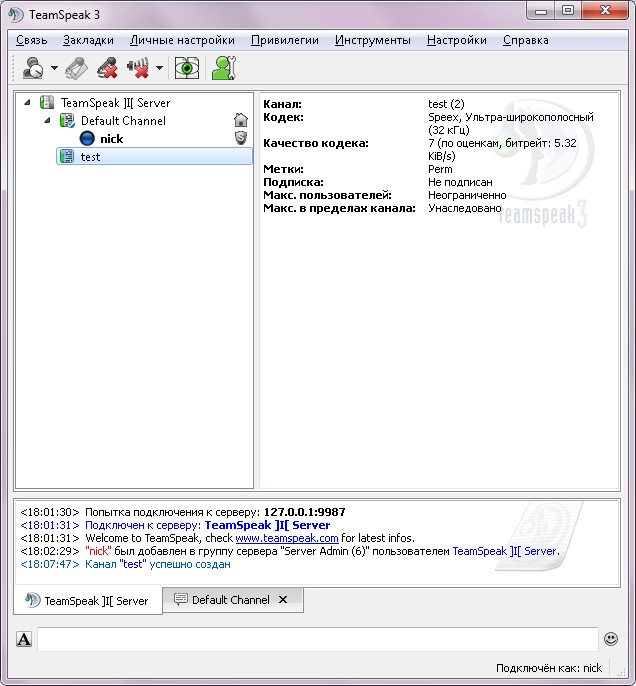Screen dimensions: 636x686
Task: Collapse the TeamSpeak ]I[ Server tree node
Action: click(x=28, y=103)
